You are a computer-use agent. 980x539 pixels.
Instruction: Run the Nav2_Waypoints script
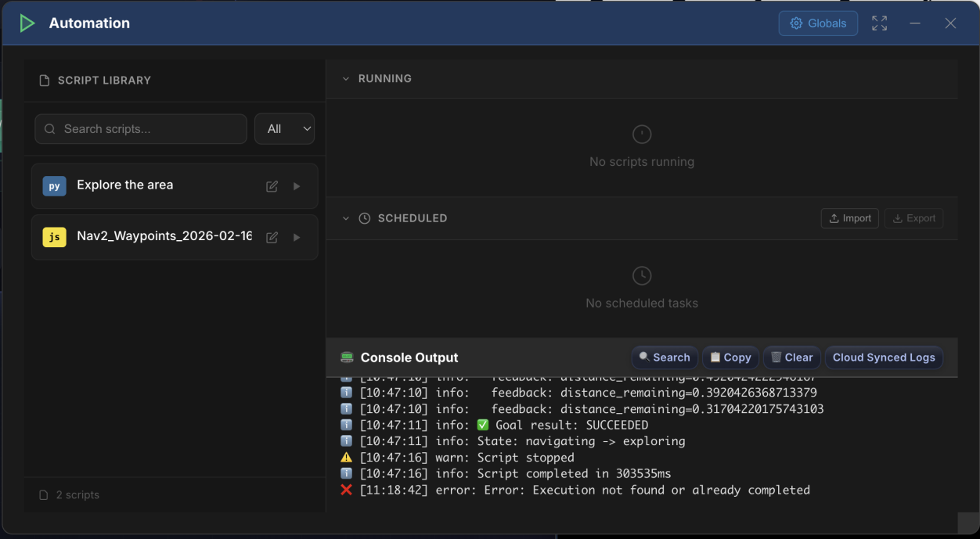click(x=297, y=237)
